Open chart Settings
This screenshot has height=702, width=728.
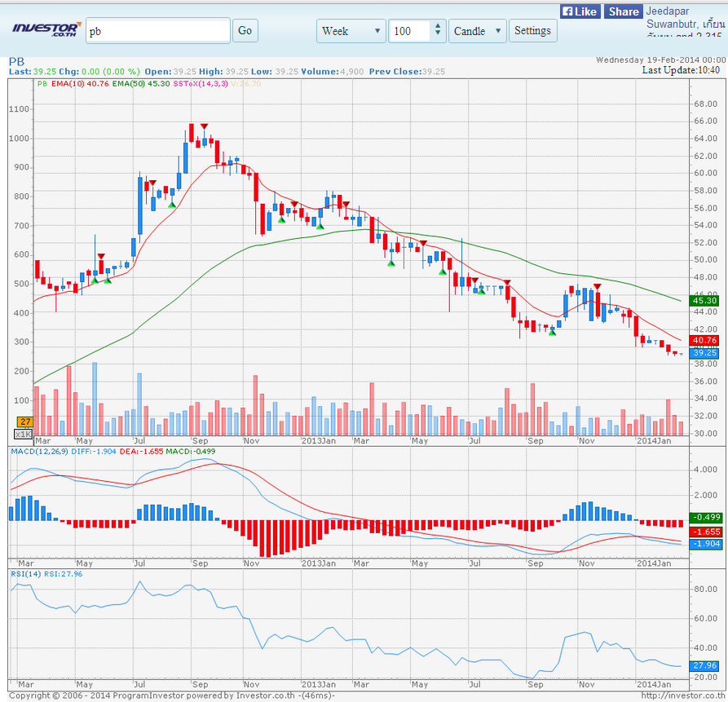(x=532, y=31)
